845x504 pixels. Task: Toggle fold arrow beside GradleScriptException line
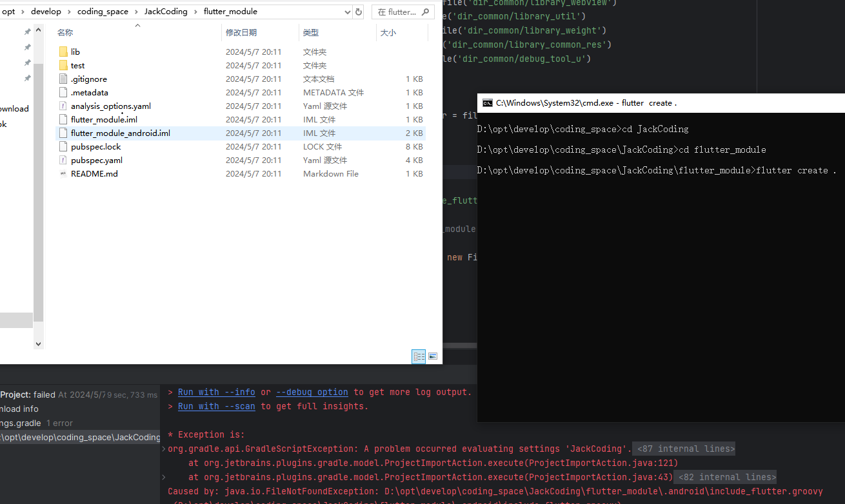pos(164,449)
